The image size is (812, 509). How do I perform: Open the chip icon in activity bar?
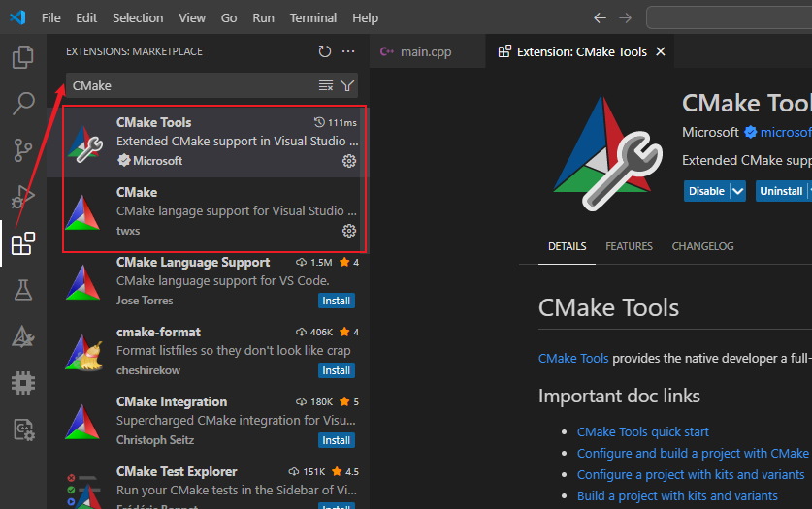point(22,383)
